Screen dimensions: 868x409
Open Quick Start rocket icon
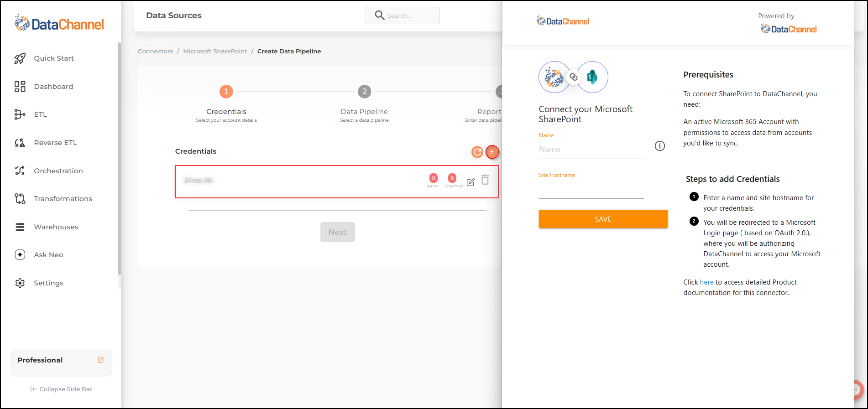pyautogui.click(x=20, y=58)
